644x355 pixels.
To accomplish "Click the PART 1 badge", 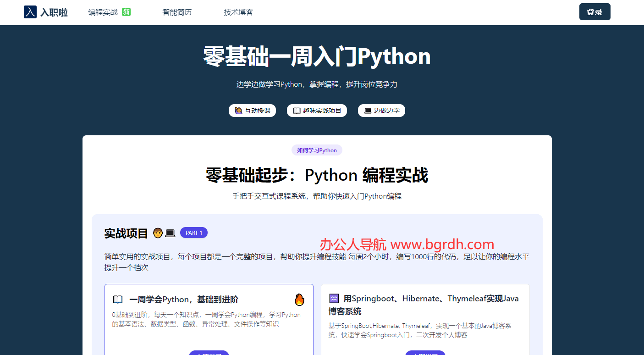I will coord(194,233).
